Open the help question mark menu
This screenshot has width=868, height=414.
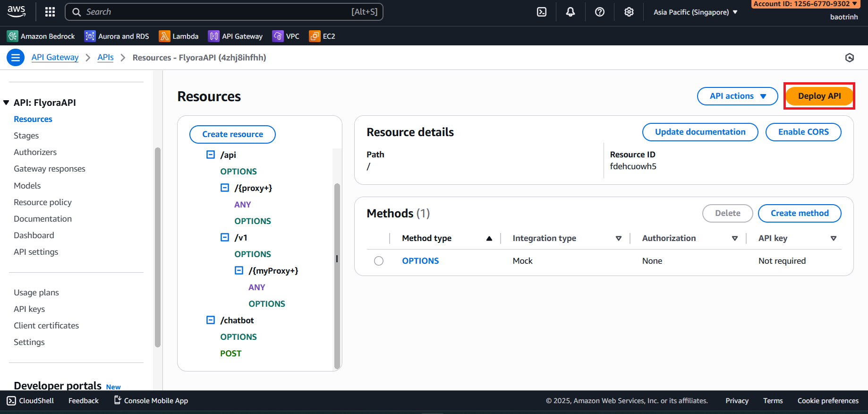click(x=600, y=12)
